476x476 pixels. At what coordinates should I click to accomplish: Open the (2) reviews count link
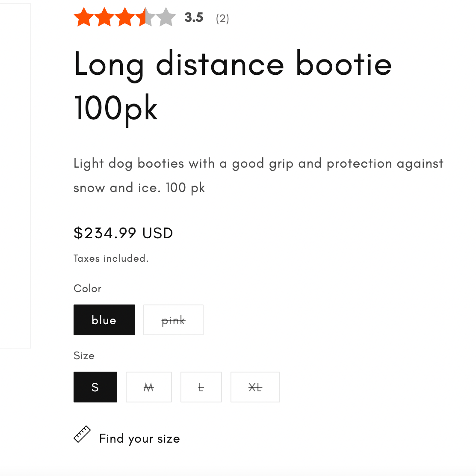point(222,18)
